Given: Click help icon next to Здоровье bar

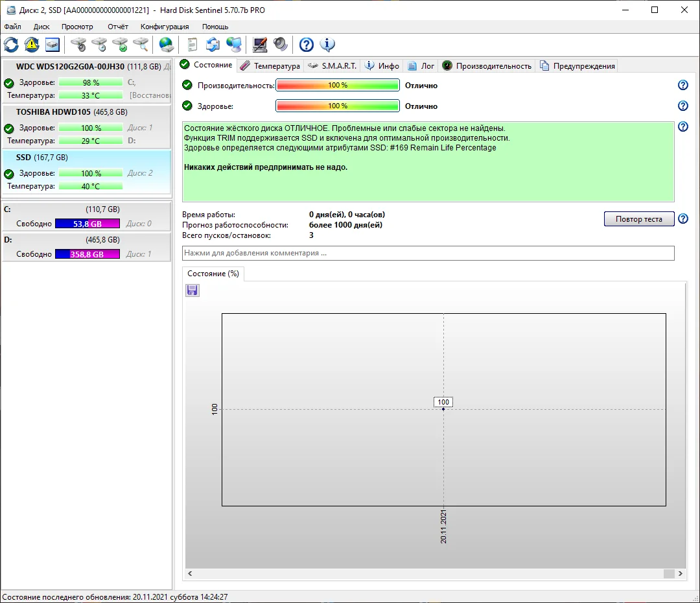Looking at the screenshot, I should click(x=683, y=106).
